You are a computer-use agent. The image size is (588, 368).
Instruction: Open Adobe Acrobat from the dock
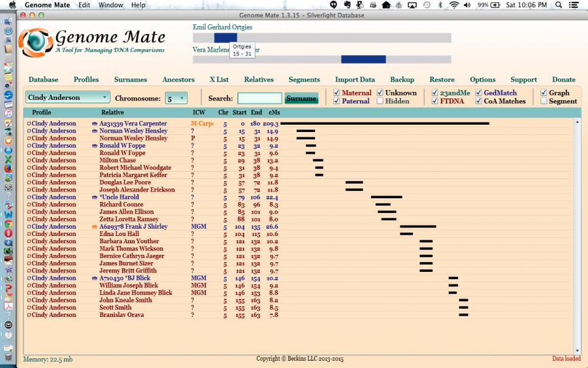[9, 307]
